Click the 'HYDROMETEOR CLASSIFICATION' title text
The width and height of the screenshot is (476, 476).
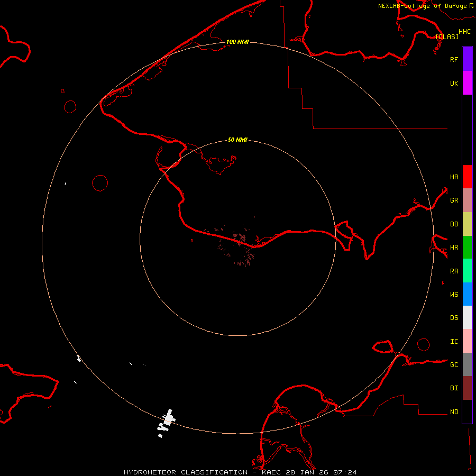coord(186,472)
